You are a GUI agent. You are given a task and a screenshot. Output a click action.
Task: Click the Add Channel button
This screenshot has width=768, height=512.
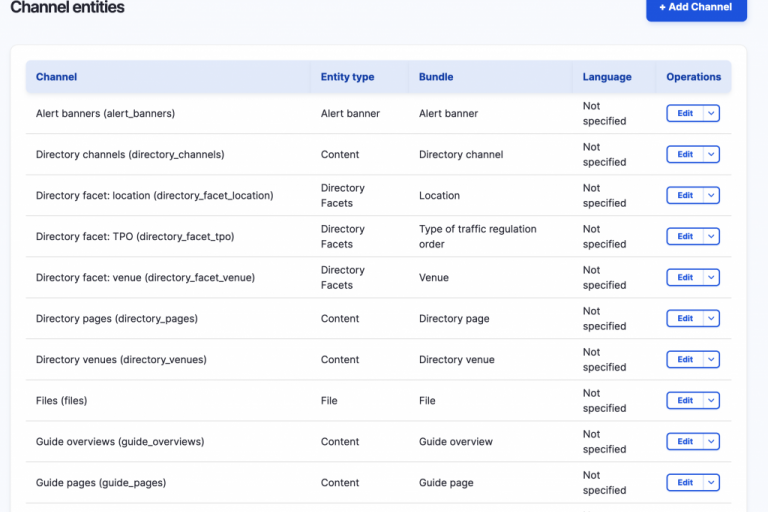coord(696,8)
